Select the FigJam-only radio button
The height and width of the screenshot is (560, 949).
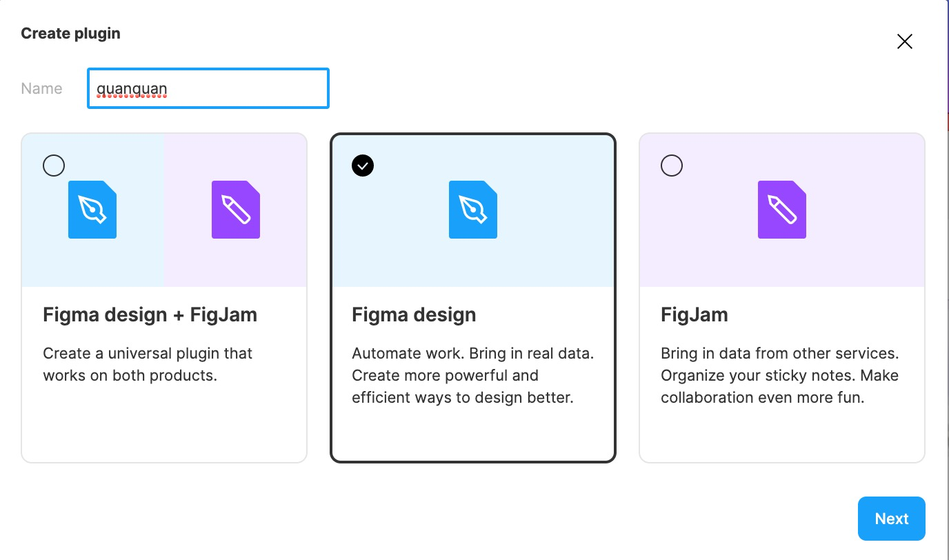coord(672,166)
